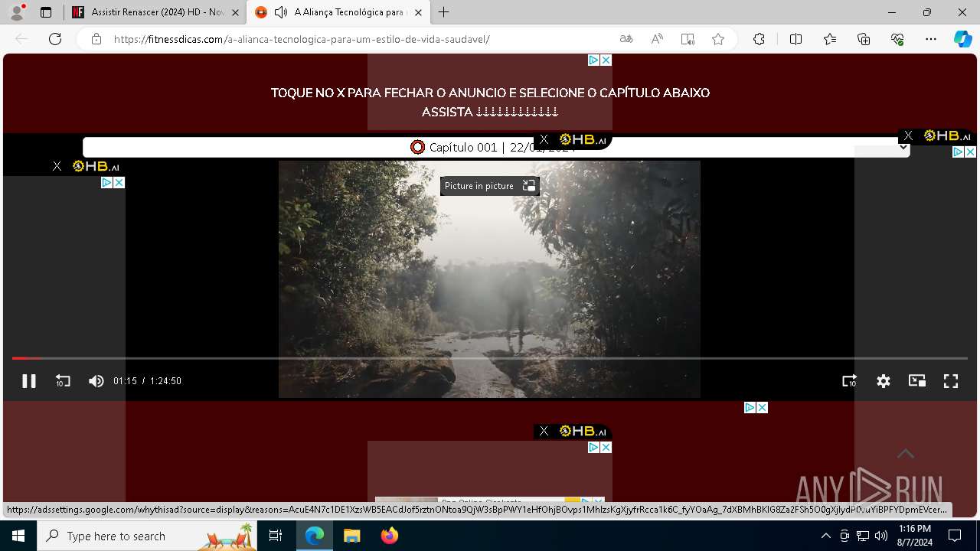Close the right sidebar Google ad
The image size is (980, 551).
click(x=970, y=152)
